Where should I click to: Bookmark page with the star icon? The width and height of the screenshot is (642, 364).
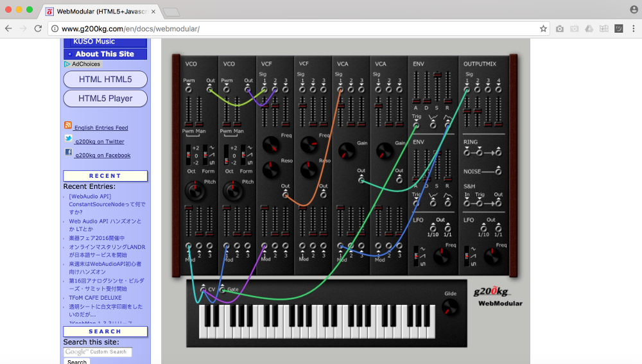click(543, 29)
